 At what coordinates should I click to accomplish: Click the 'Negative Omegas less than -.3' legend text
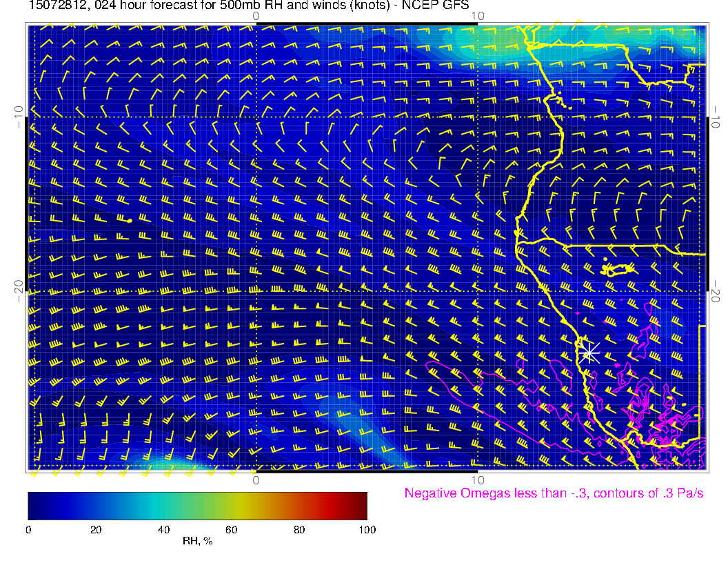pos(554,493)
